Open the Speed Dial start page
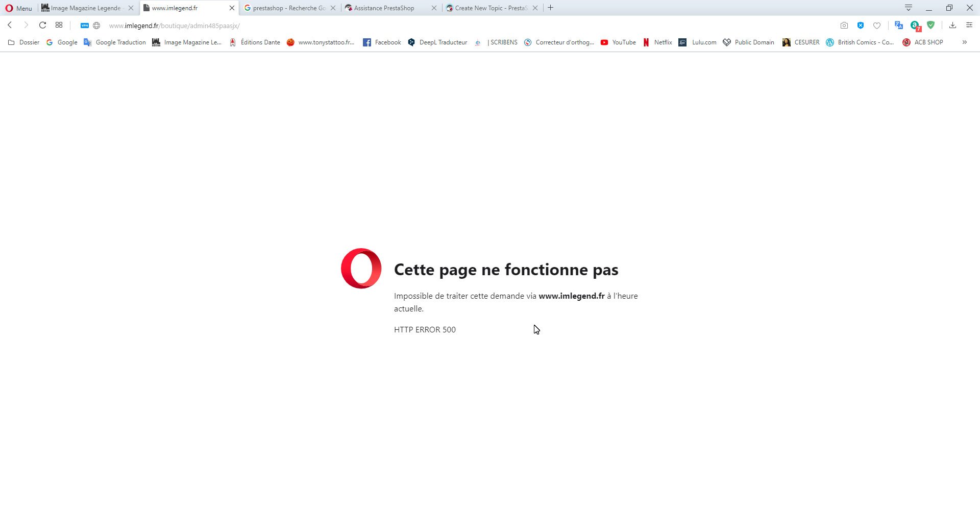The width and height of the screenshot is (980, 531). pos(59,25)
